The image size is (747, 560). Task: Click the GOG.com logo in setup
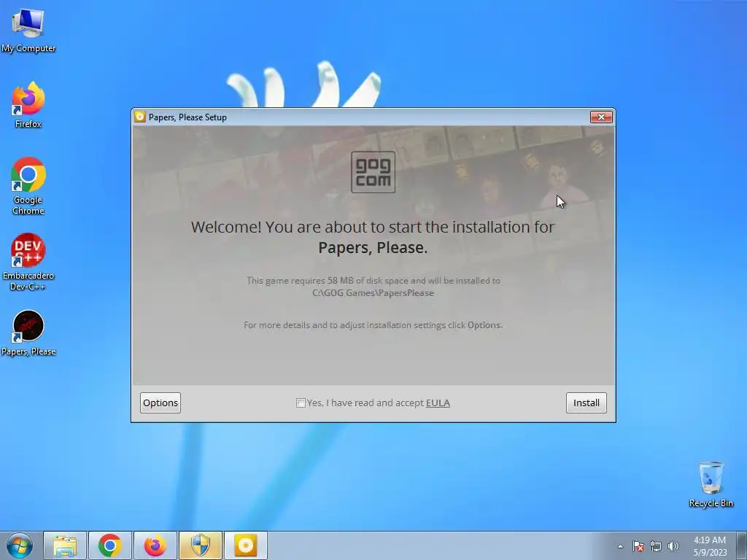(373, 172)
